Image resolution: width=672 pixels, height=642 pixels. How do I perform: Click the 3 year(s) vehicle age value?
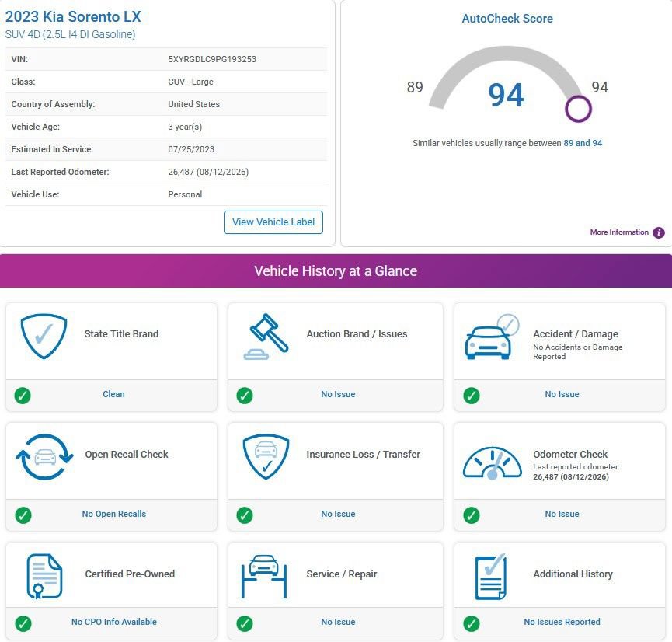click(185, 127)
